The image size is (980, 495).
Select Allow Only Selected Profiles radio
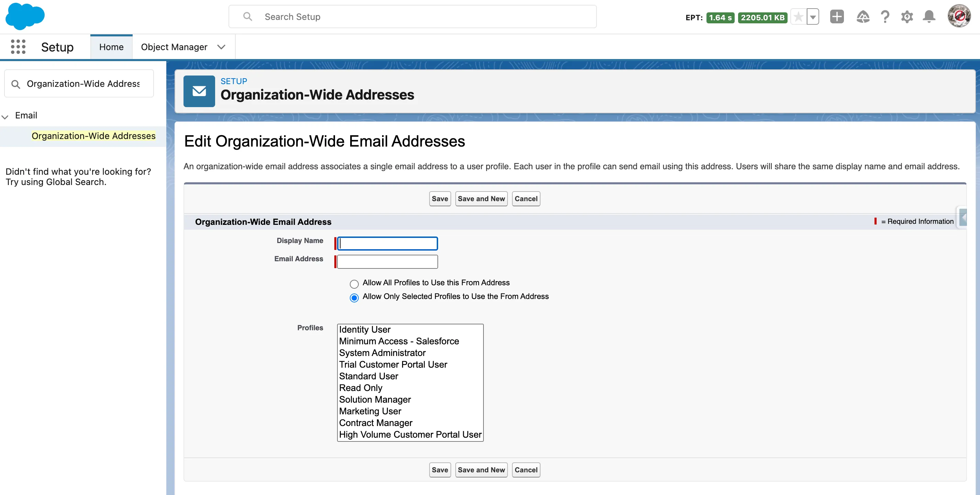[354, 298]
